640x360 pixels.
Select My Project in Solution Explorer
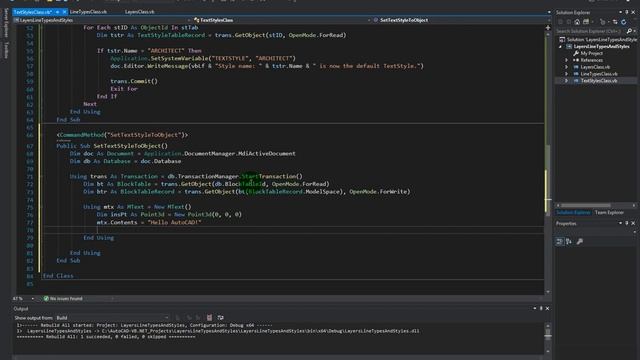(x=591, y=53)
